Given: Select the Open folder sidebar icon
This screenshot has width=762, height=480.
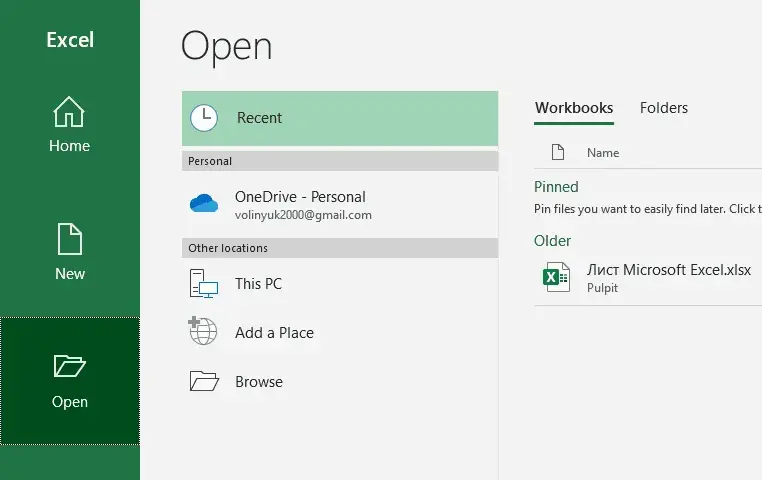Looking at the screenshot, I should pyautogui.click(x=69, y=366).
